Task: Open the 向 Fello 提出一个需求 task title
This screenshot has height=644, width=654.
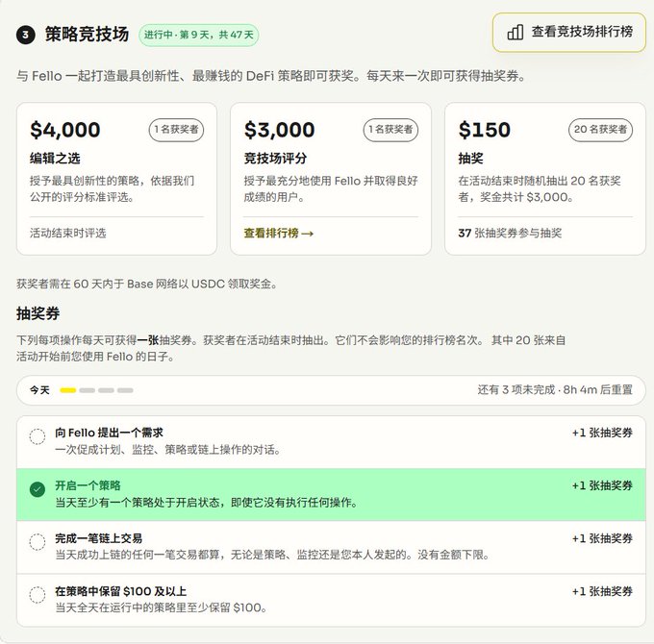Action: click(109, 433)
